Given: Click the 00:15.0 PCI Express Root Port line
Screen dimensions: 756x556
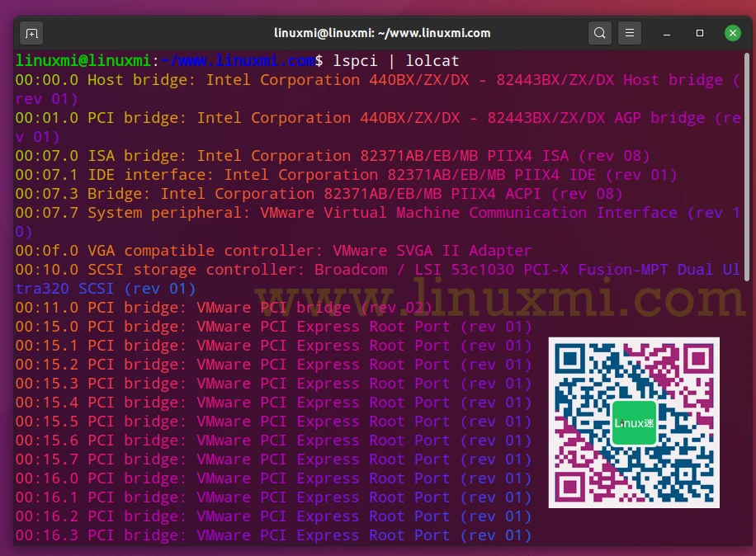Looking at the screenshot, I should coord(273,327).
